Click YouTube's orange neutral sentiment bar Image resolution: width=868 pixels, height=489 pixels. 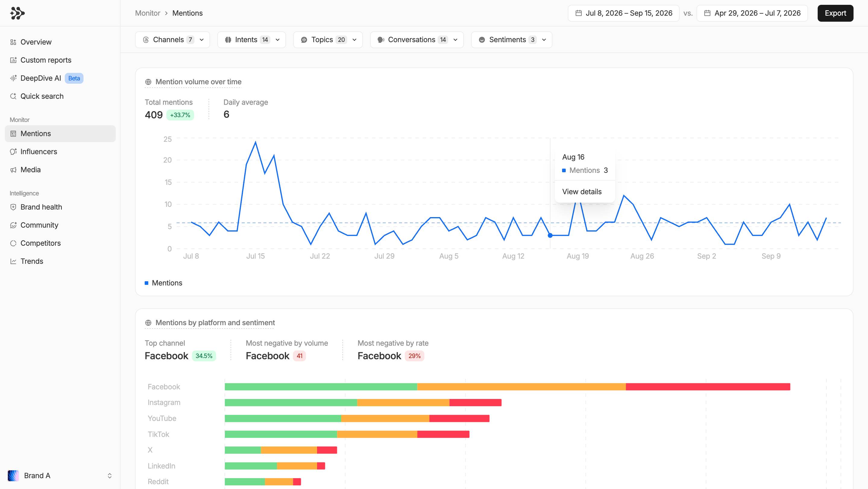point(385,418)
